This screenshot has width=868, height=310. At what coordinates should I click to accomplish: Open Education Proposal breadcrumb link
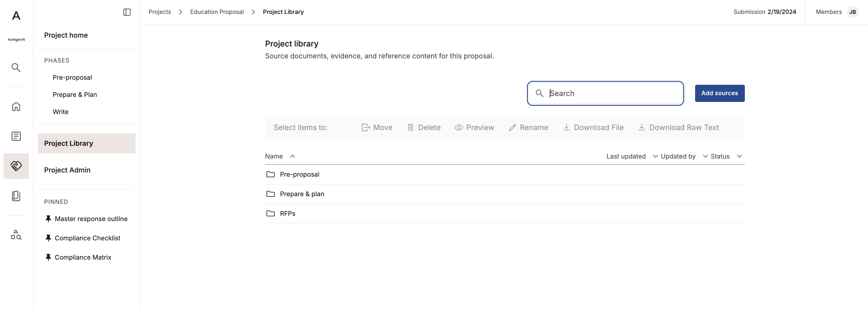[217, 12]
